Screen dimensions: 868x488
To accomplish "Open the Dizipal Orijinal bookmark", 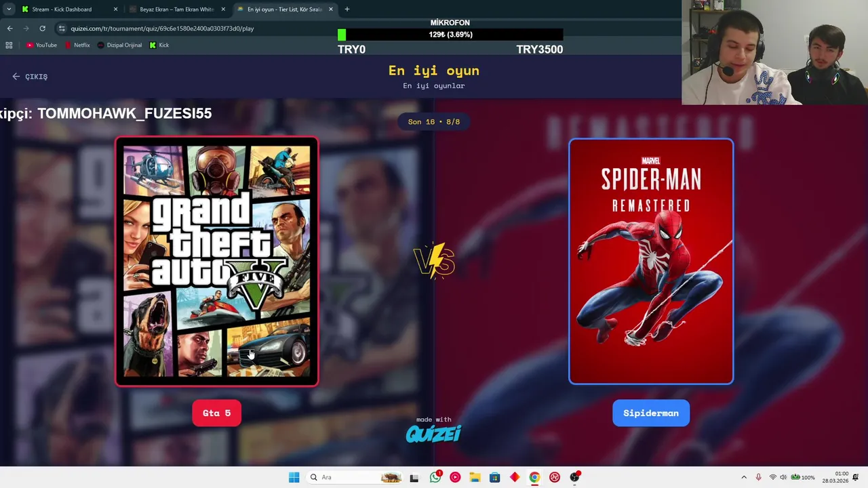I will (x=120, y=45).
